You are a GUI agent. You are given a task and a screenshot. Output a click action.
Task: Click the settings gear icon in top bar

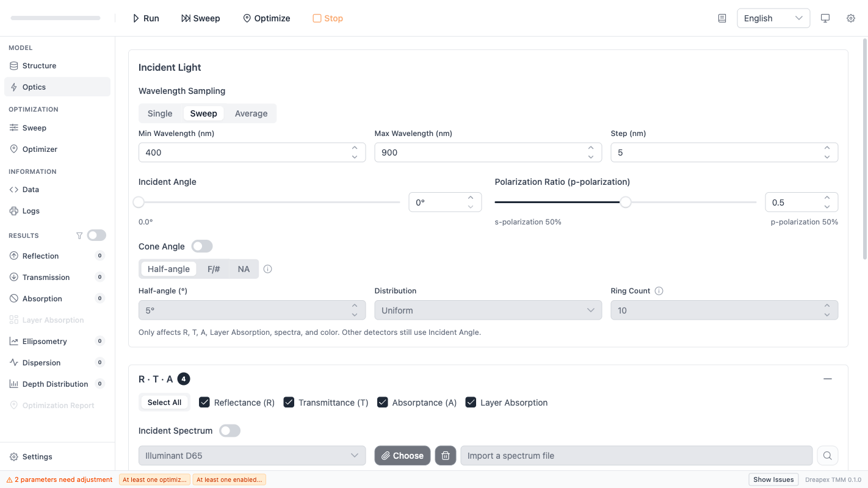(850, 18)
